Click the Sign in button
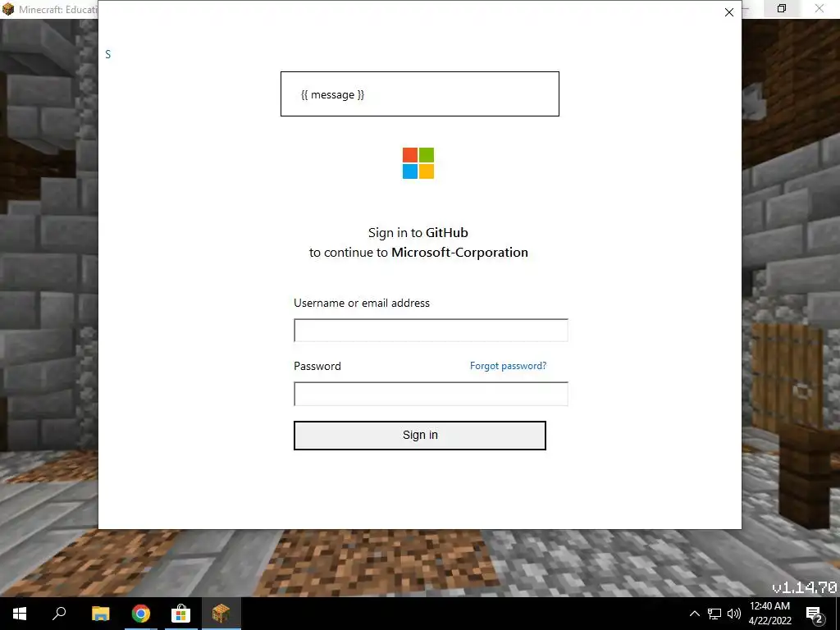 tap(419, 435)
